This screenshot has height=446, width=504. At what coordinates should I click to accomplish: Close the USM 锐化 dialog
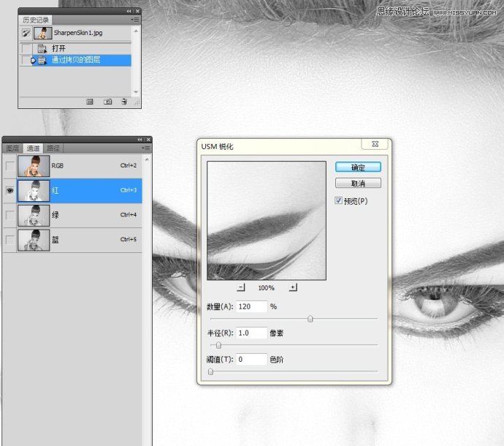pyautogui.click(x=375, y=144)
